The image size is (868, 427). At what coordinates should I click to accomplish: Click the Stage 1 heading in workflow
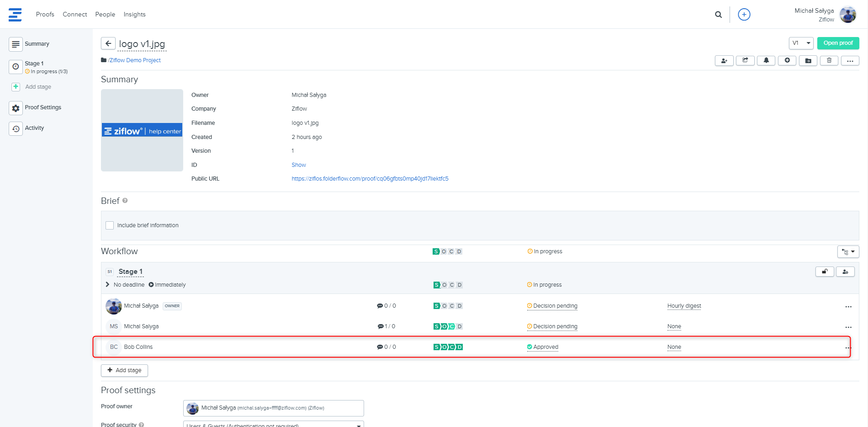pos(131,272)
